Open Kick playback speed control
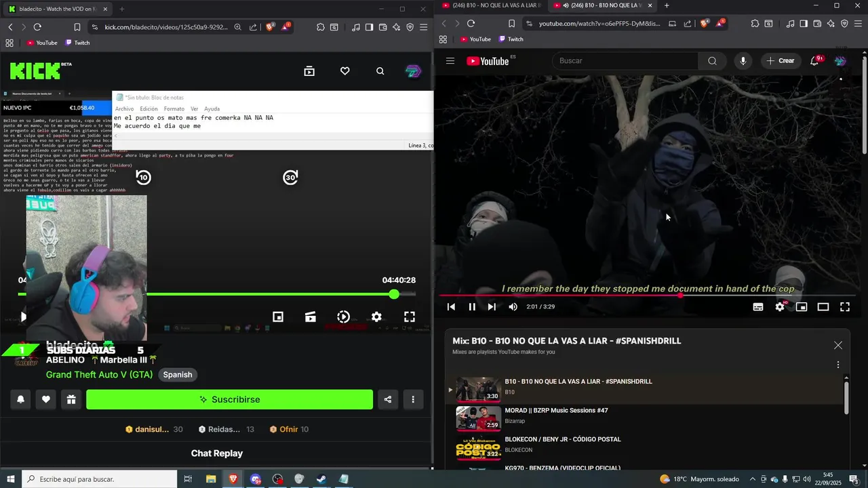Viewport: 868px width, 488px height. pos(344,317)
